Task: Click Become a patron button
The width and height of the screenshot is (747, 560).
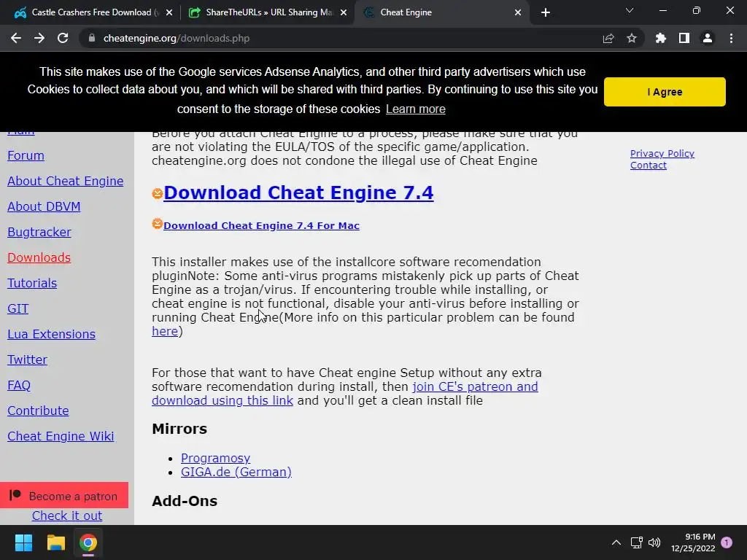Action: [64, 495]
